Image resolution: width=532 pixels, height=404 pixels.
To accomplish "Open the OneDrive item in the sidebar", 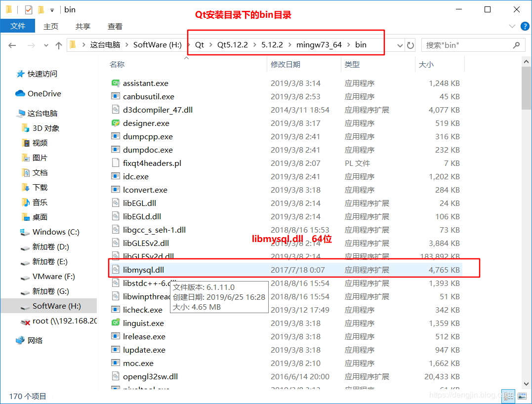I will (x=43, y=93).
